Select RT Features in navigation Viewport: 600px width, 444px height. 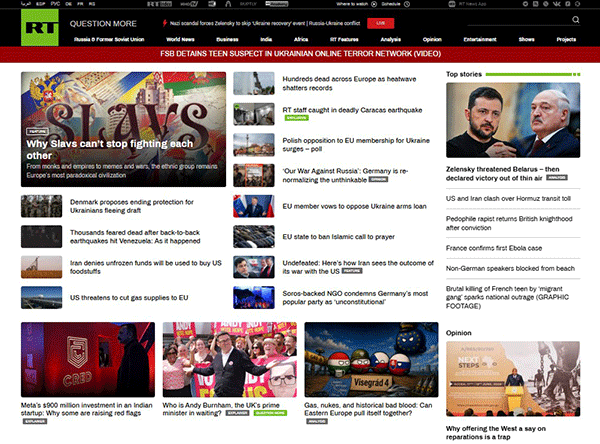(344, 39)
